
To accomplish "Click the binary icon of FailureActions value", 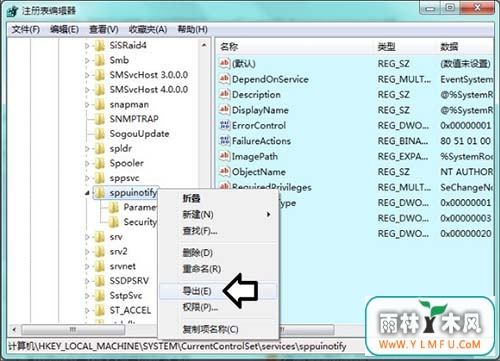I will [224, 140].
